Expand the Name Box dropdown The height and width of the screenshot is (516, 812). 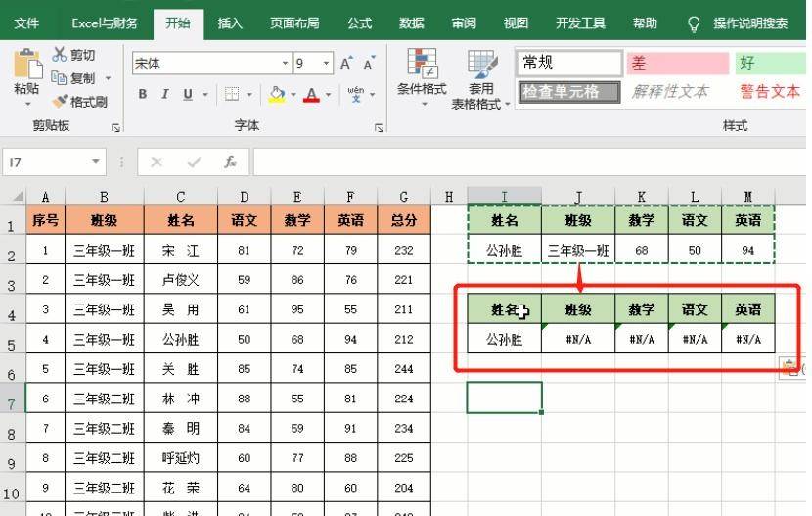(x=96, y=162)
